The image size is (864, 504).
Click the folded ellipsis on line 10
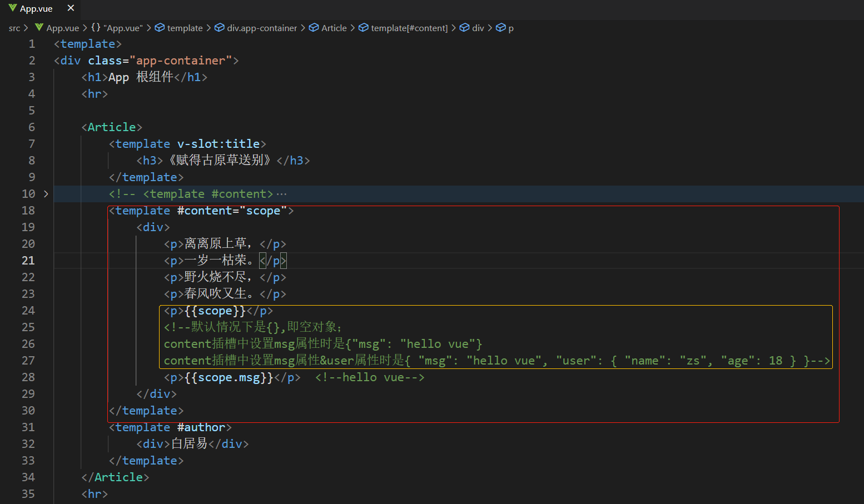282,194
